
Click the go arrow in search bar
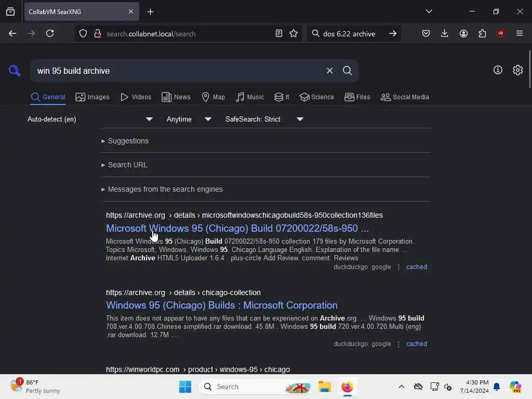click(393, 33)
